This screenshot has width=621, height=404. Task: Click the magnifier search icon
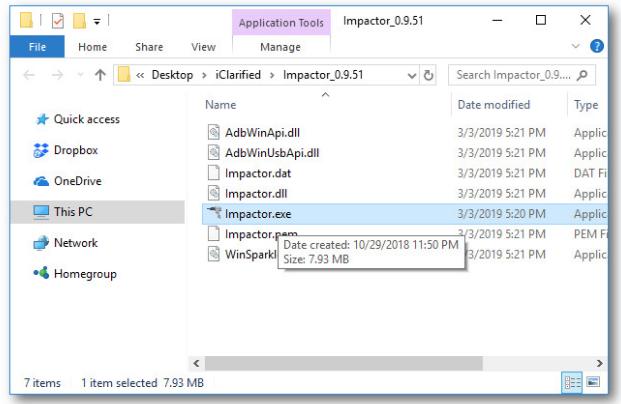point(582,75)
